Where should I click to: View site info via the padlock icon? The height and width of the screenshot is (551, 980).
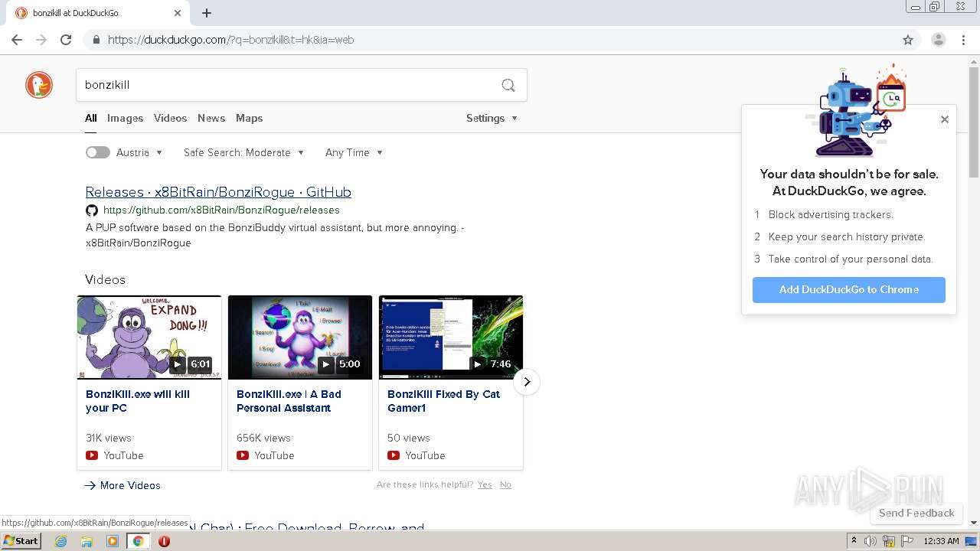point(96,40)
